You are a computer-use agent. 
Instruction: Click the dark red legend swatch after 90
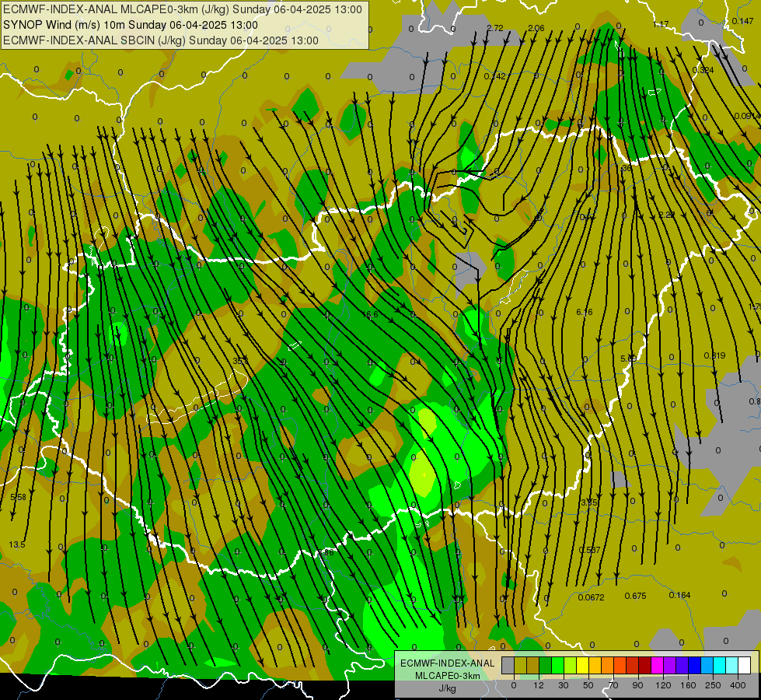[x=645, y=665]
